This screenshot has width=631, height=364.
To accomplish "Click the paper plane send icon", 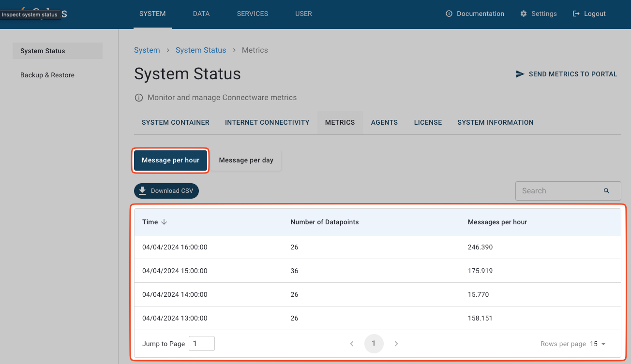I will (x=520, y=74).
